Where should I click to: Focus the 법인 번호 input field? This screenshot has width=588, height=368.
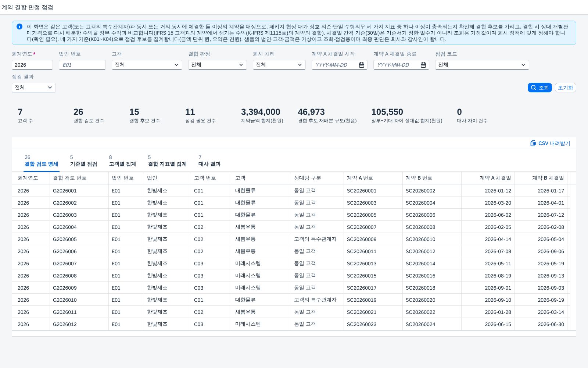(x=82, y=65)
